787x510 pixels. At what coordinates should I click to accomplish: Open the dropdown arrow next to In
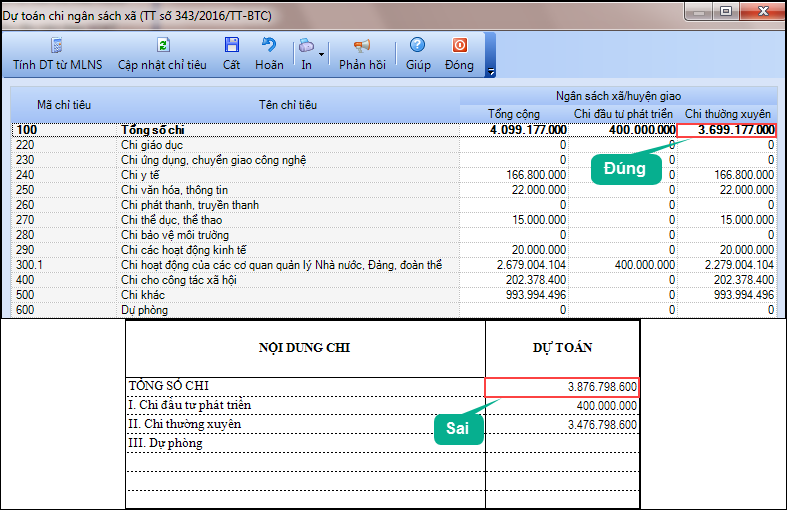pos(321,54)
